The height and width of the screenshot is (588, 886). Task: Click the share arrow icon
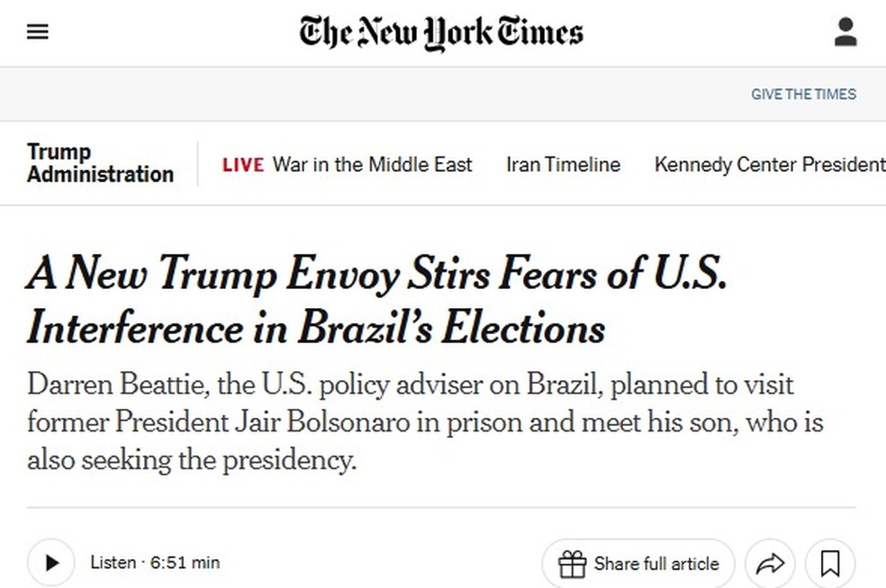pos(771,562)
